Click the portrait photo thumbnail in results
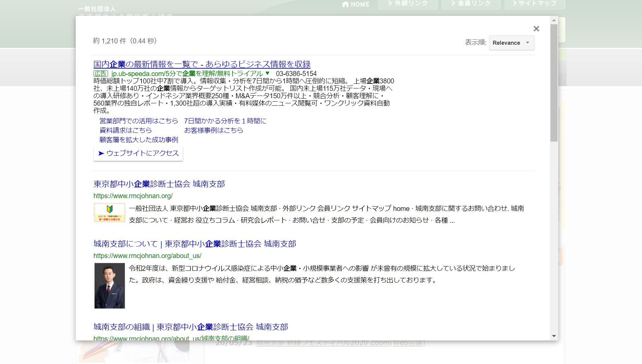The image size is (642, 364). click(109, 286)
